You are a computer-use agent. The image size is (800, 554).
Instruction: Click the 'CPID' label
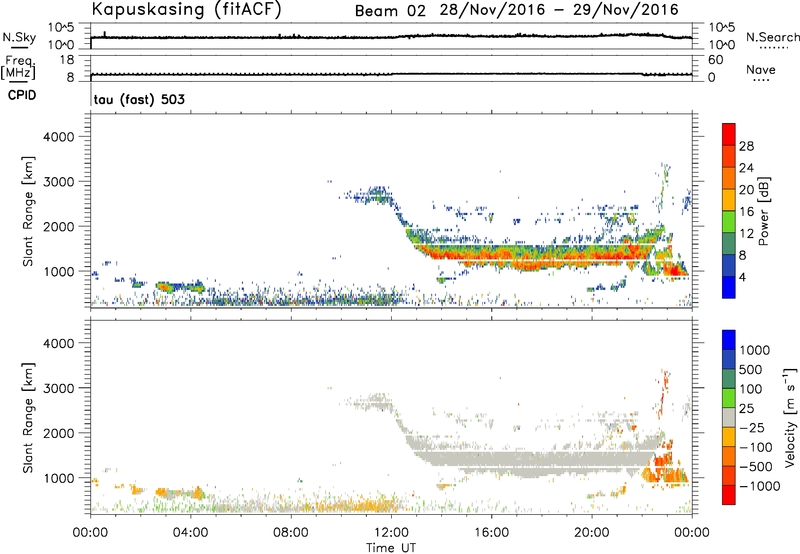[22, 95]
